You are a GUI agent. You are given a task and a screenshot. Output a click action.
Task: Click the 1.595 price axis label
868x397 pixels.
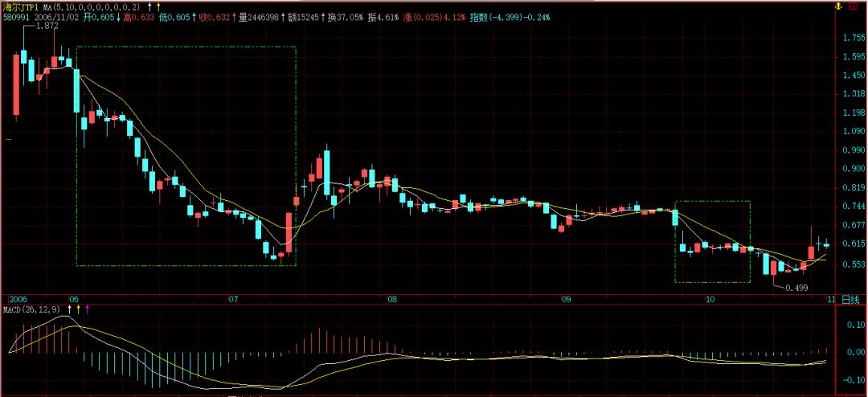pyautogui.click(x=856, y=56)
